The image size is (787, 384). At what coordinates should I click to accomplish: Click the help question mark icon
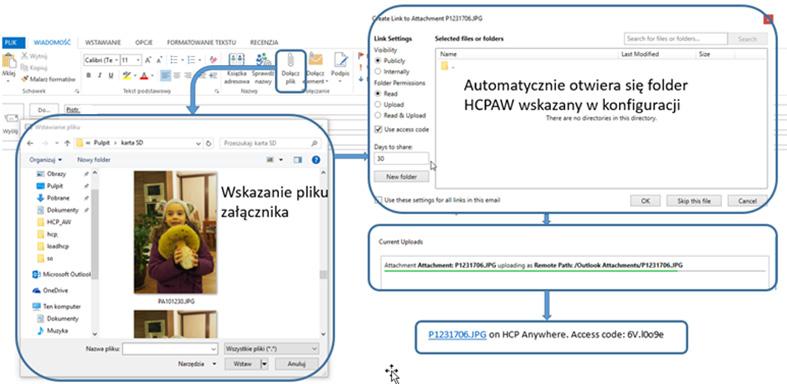pos(316,160)
